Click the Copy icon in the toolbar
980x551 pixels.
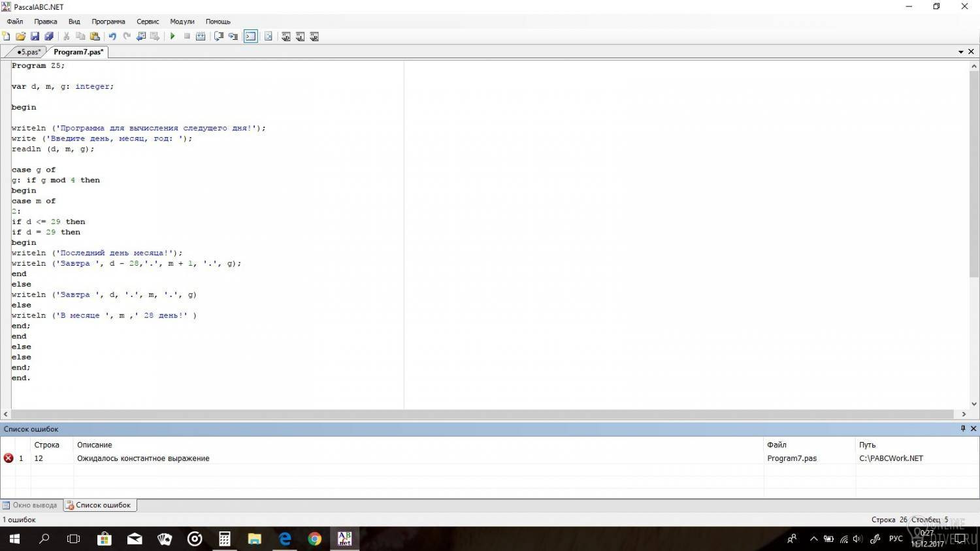(80, 37)
